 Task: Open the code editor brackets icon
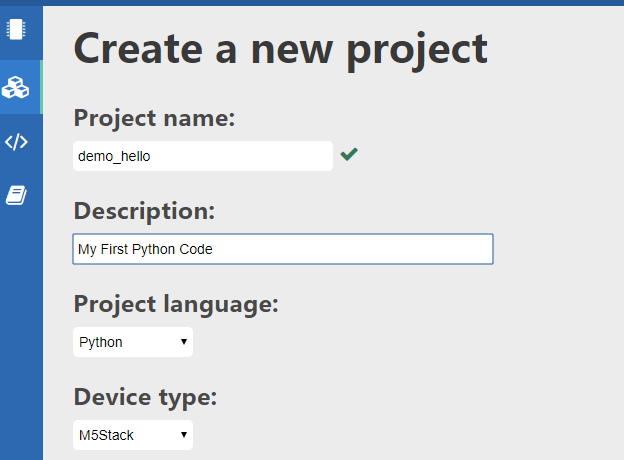pos(16,142)
